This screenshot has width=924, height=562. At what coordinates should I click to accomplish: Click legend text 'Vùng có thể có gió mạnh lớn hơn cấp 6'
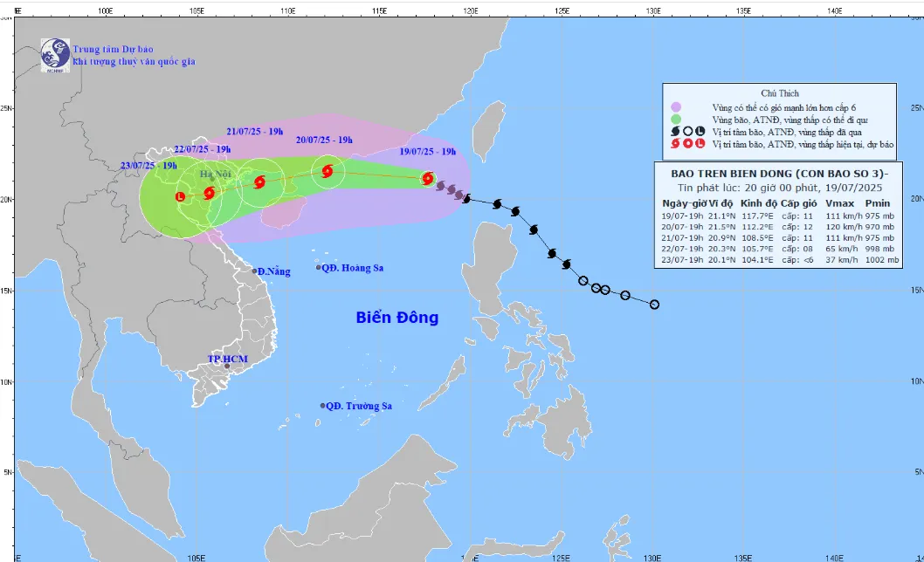(x=783, y=108)
